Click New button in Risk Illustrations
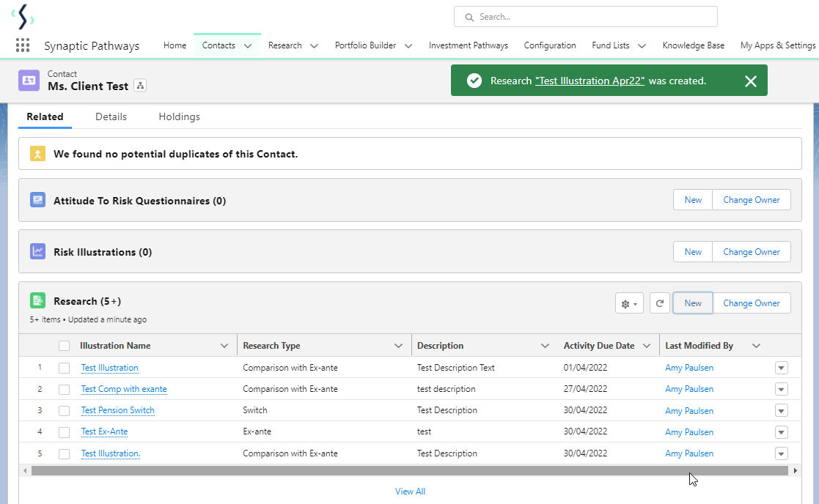 [x=693, y=252]
